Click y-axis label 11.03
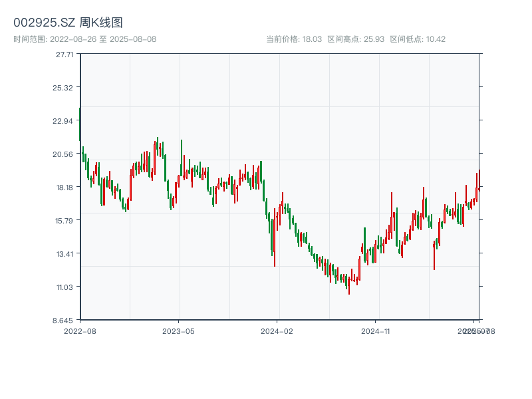The width and height of the screenshot is (532, 399). (x=65, y=287)
